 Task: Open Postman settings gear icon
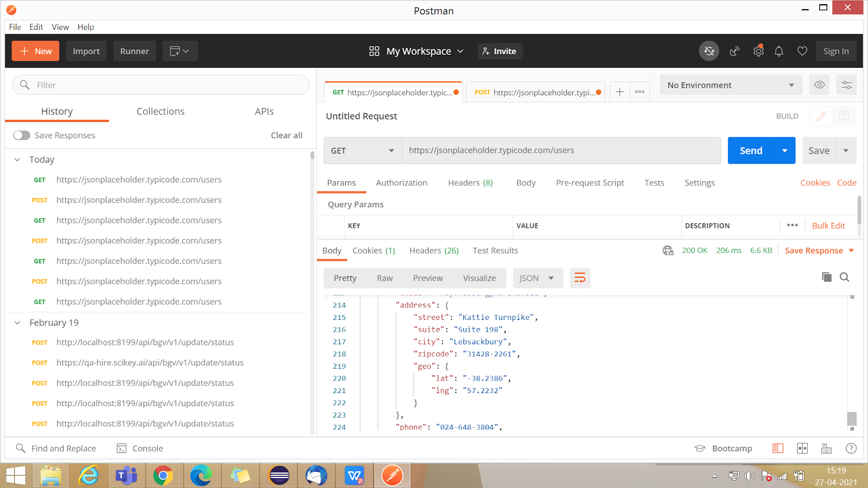tap(758, 51)
